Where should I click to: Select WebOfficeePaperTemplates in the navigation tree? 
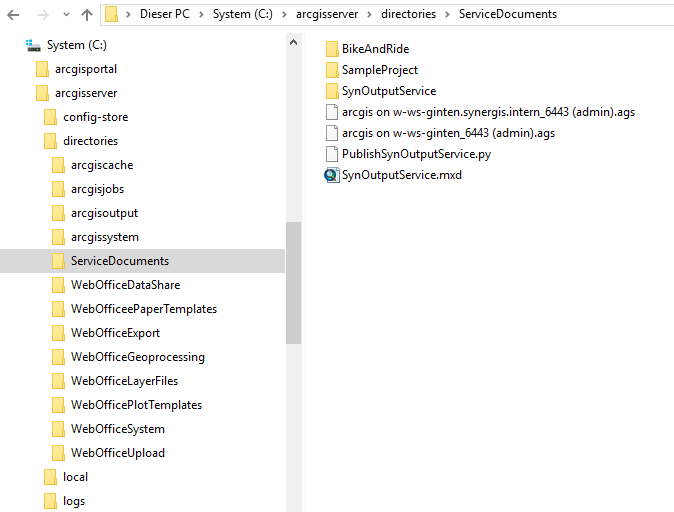144,310
